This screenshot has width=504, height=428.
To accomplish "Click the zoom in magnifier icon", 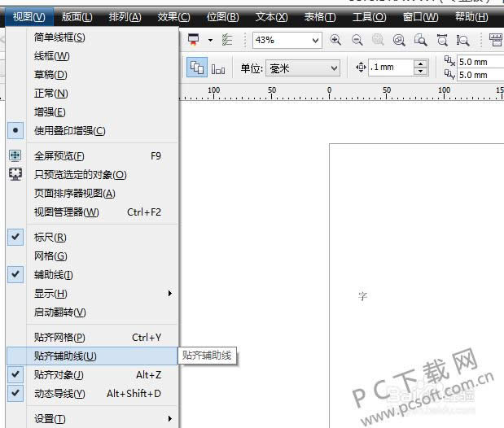I will coord(336,40).
